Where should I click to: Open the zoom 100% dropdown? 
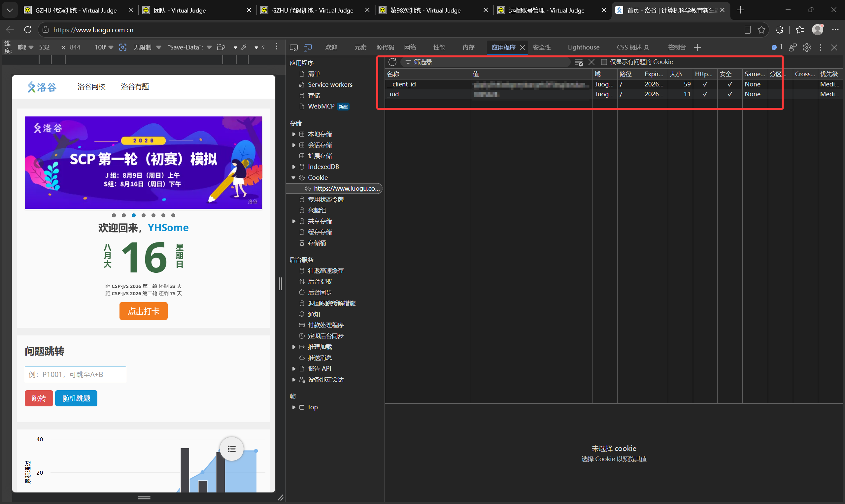point(104,47)
